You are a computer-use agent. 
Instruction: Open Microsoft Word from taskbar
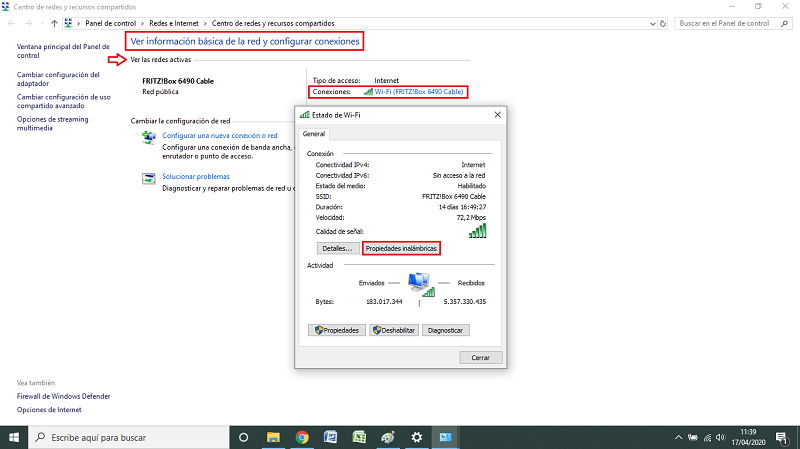click(x=331, y=438)
